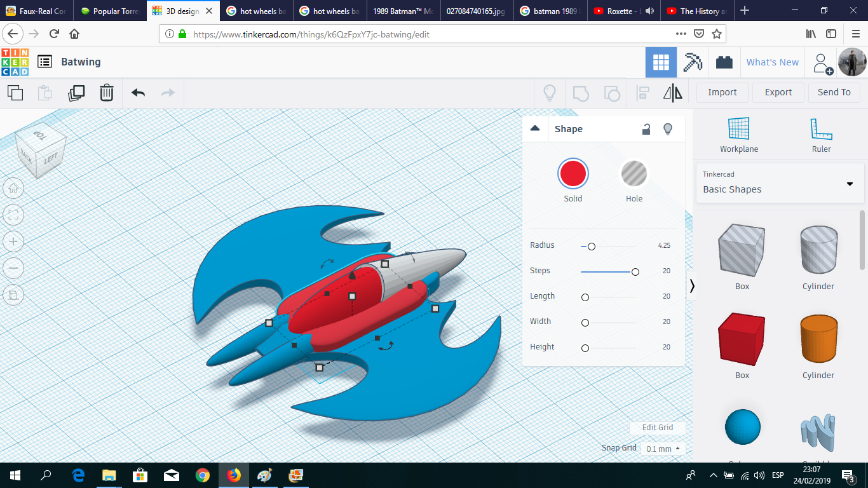Open the user profile avatar

click(852, 62)
